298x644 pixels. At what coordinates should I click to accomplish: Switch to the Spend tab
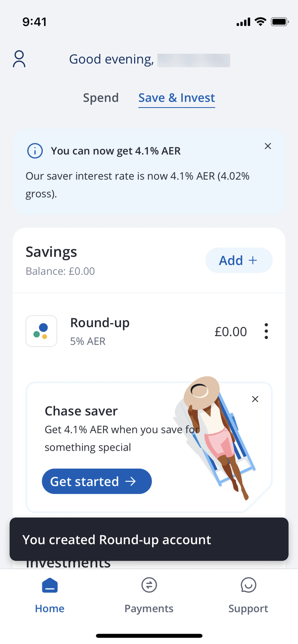(101, 98)
